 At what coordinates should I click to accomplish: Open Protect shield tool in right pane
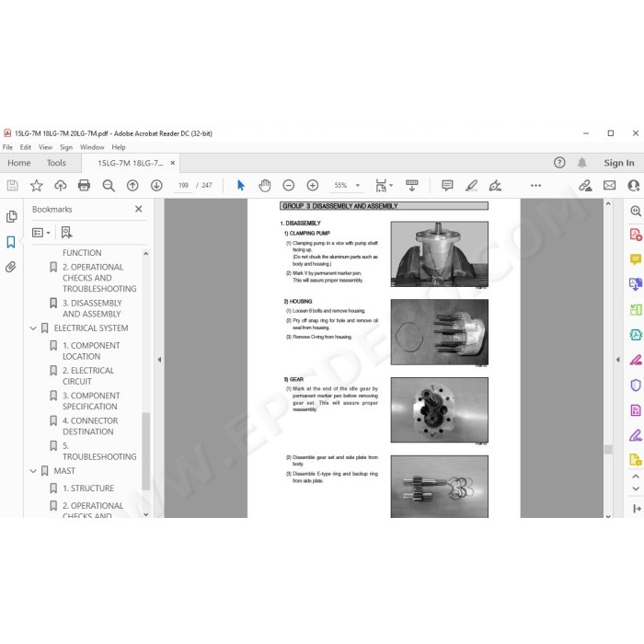tap(636, 385)
